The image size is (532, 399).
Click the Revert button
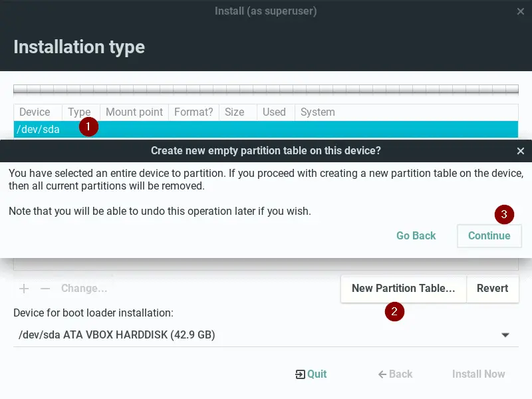click(x=492, y=289)
